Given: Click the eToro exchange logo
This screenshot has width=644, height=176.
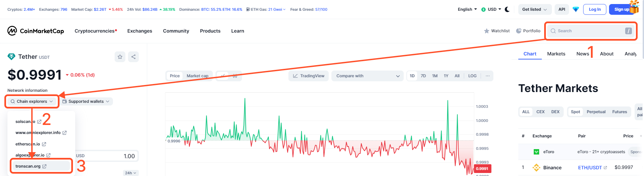Looking at the screenshot, I should coord(536,152).
